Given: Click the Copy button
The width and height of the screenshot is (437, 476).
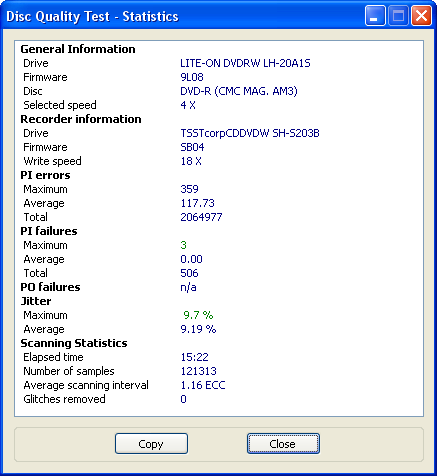Looking at the screenshot, I should [151, 444].
